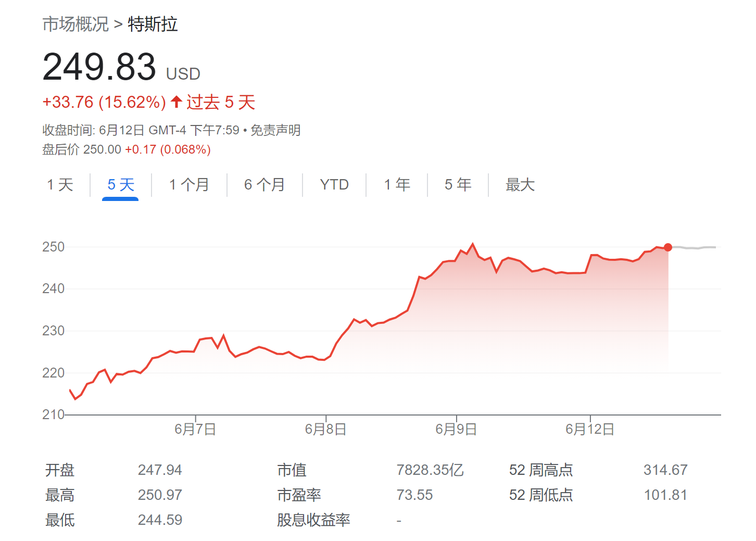The height and width of the screenshot is (541, 756).
Task: Switch to the 1 个月 tab
Action: 189,184
